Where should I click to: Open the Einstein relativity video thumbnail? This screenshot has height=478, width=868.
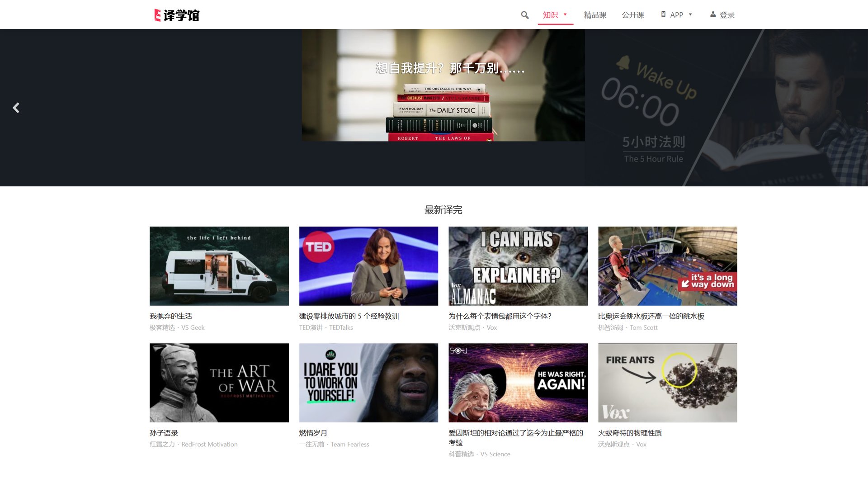coord(518,383)
